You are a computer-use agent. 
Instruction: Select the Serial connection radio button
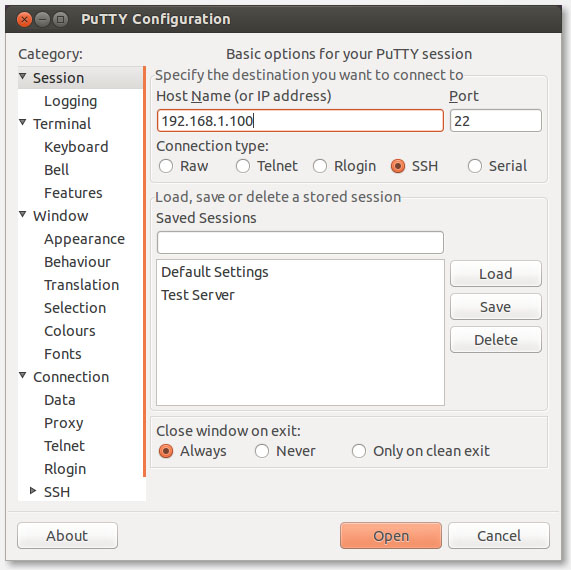(475, 166)
